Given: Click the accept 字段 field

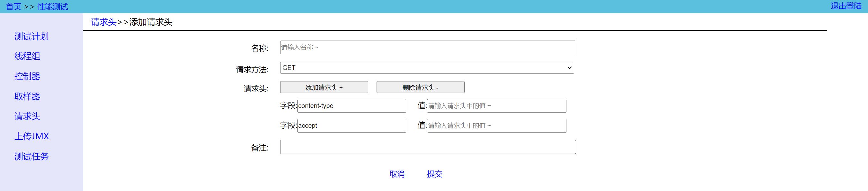Looking at the screenshot, I should 351,126.
